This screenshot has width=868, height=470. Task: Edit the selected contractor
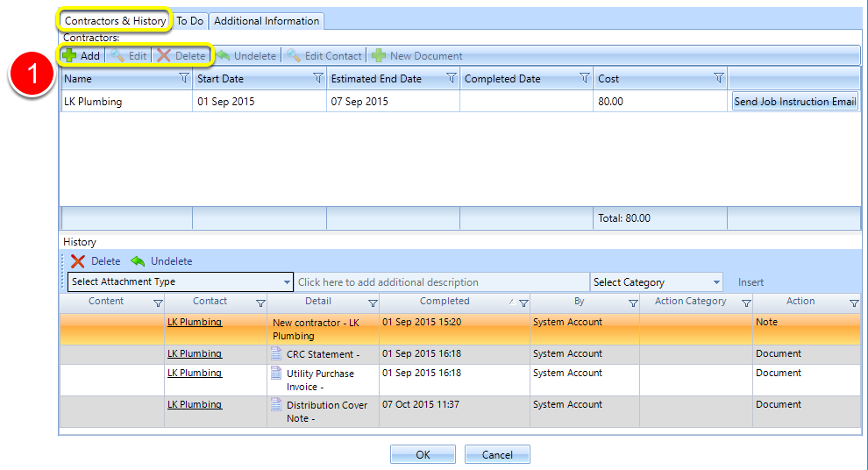pos(128,55)
